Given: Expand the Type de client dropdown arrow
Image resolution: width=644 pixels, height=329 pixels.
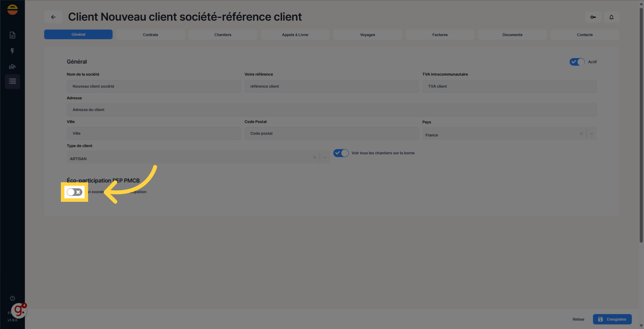Looking at the screenshot, I should (324, 157).
